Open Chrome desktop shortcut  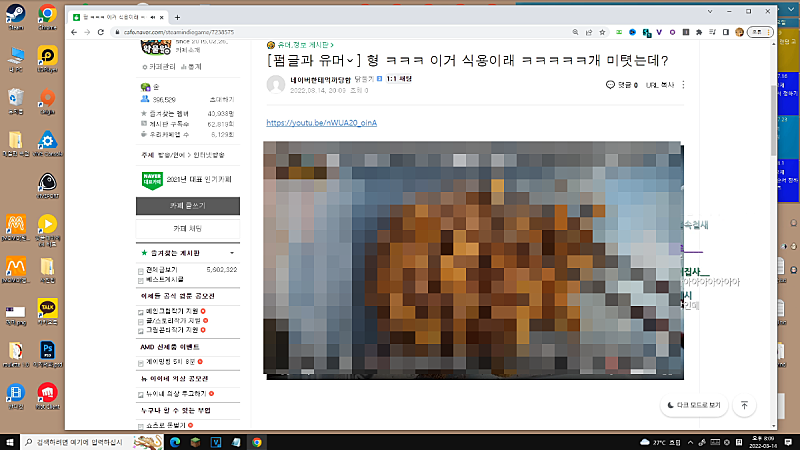[47, 17]
